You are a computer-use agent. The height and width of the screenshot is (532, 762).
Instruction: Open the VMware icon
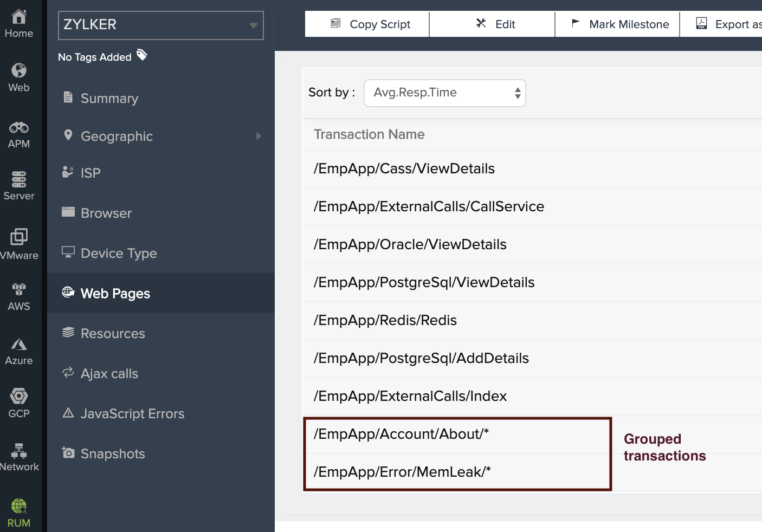[x=19, y=237]
